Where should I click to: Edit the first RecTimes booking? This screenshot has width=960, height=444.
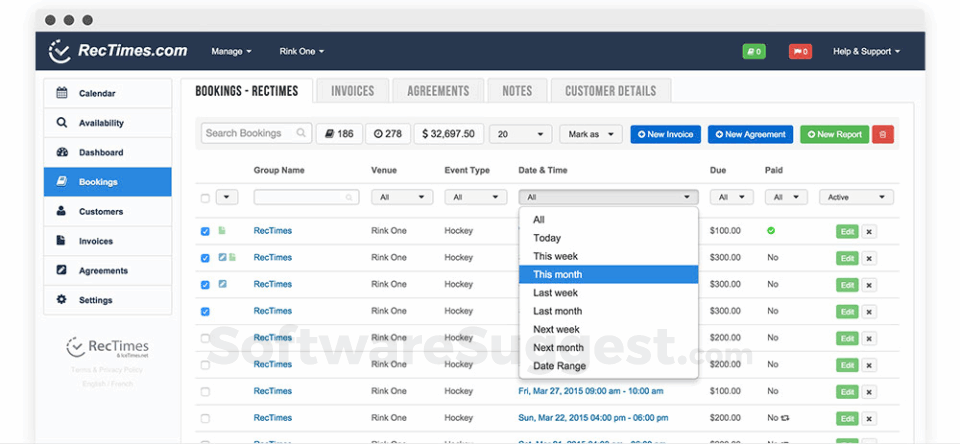[847, 231]
